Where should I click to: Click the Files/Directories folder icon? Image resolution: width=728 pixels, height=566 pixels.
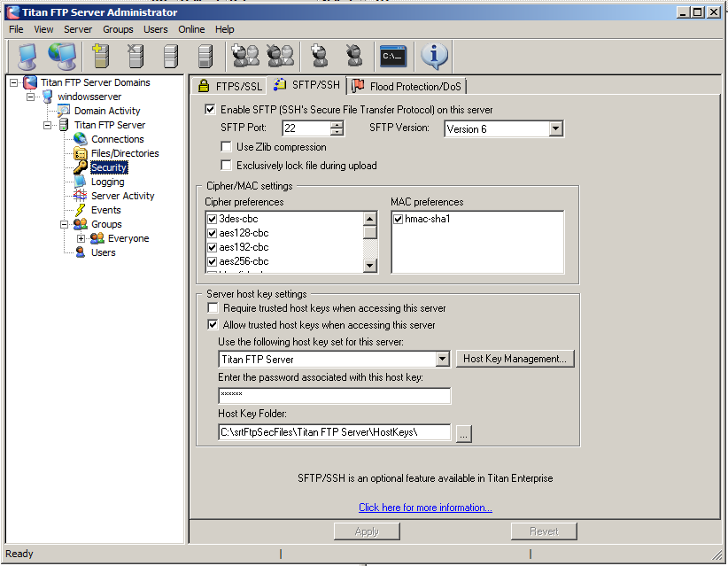tap(81, 153)
